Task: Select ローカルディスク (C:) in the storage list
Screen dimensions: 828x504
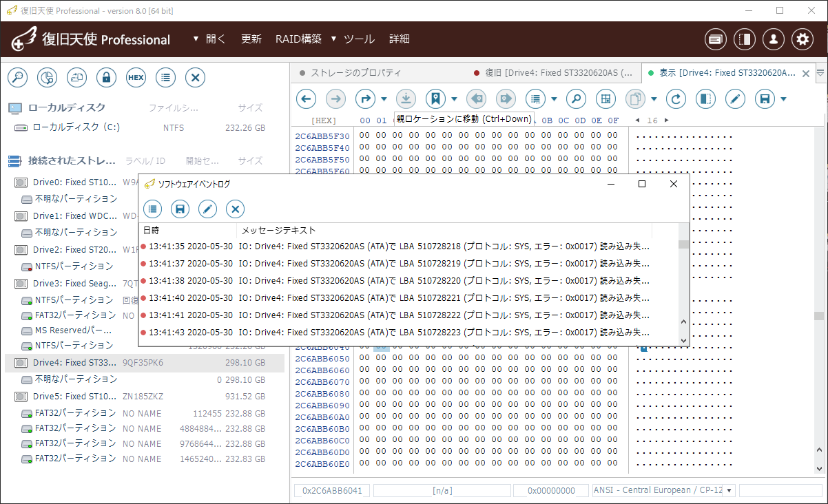Action: [145, 127]
